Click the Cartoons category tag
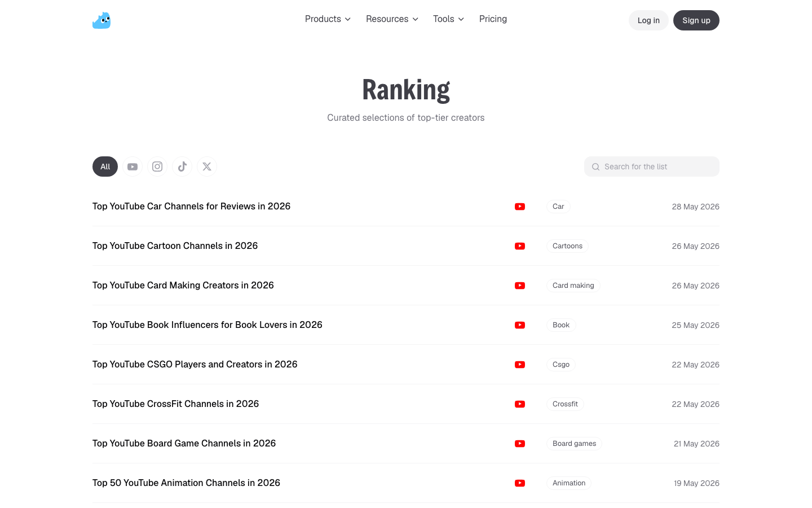This screenshot has width=812, height=508. click(567, 246)
